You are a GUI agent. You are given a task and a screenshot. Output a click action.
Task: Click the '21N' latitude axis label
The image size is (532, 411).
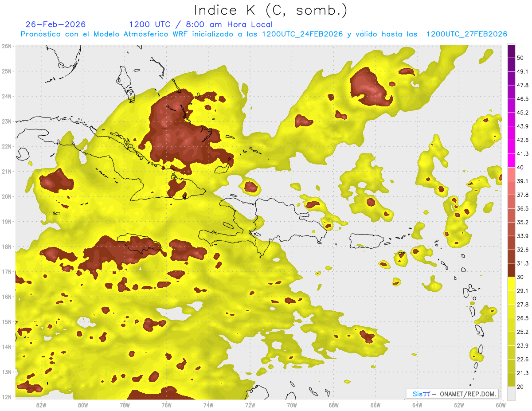click(7, 172)
